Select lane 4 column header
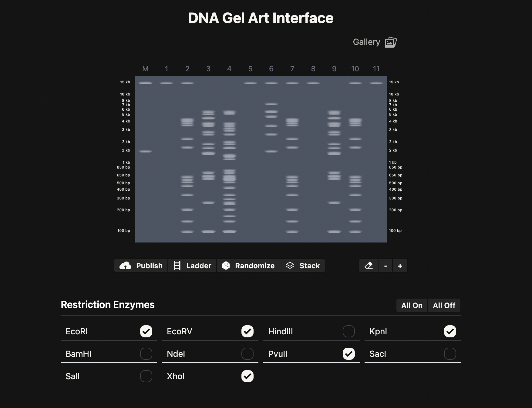Screen dimensions: 532x408 (229, 69)
